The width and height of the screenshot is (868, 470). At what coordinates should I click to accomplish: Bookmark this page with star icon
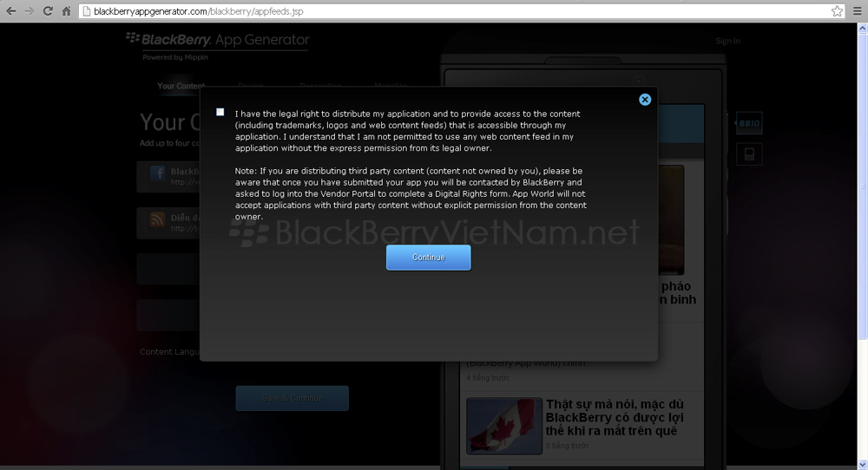click(837, 11)
